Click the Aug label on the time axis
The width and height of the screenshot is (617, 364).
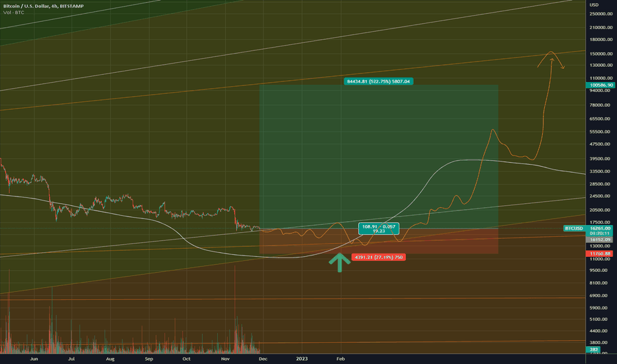point(110,359)
